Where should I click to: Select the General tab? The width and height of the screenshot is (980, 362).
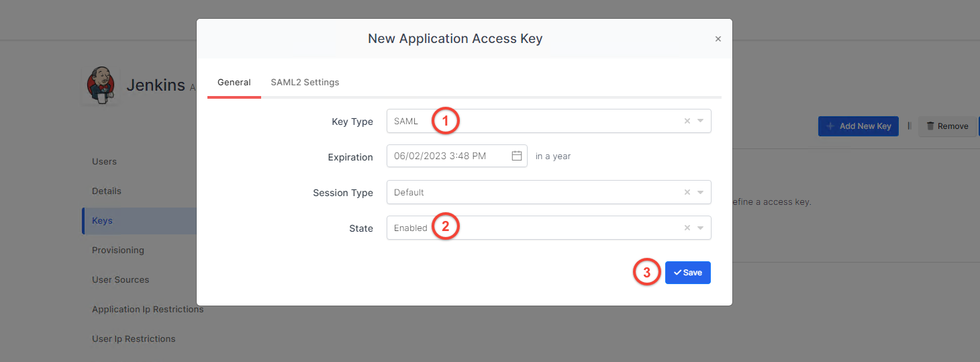point(234,83)
